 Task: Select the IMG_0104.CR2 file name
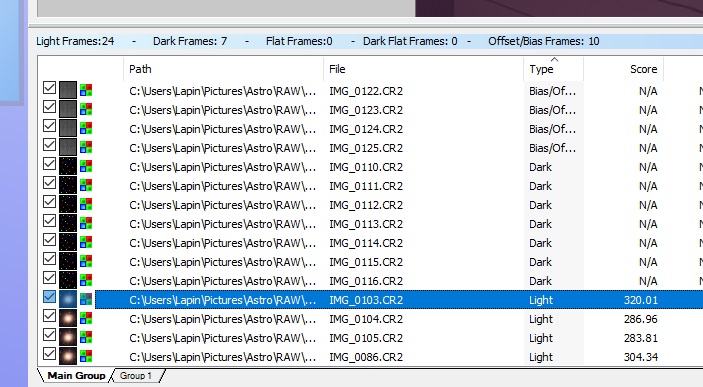(x=366, y=319)
